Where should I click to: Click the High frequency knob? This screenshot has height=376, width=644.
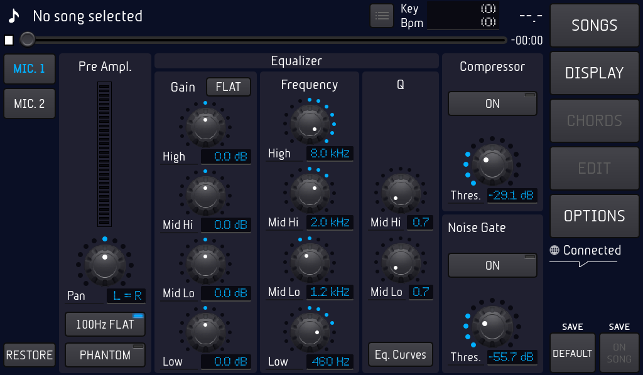(x=310, y=123)
